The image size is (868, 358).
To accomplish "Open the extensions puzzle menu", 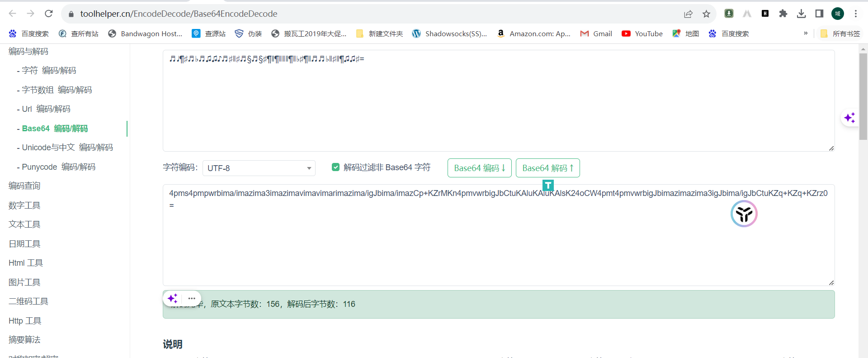I will (x=783, y=14).
